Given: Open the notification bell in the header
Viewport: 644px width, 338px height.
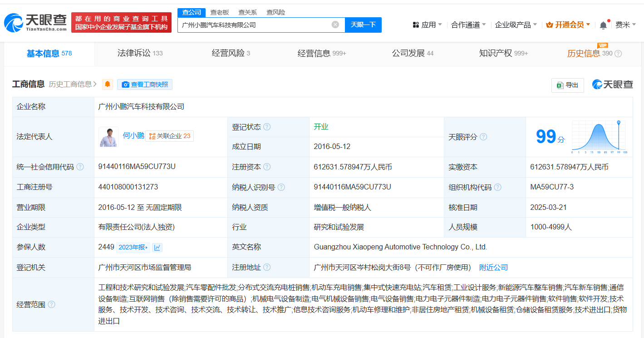Looking at the screenshot, I should pos(603,25).
